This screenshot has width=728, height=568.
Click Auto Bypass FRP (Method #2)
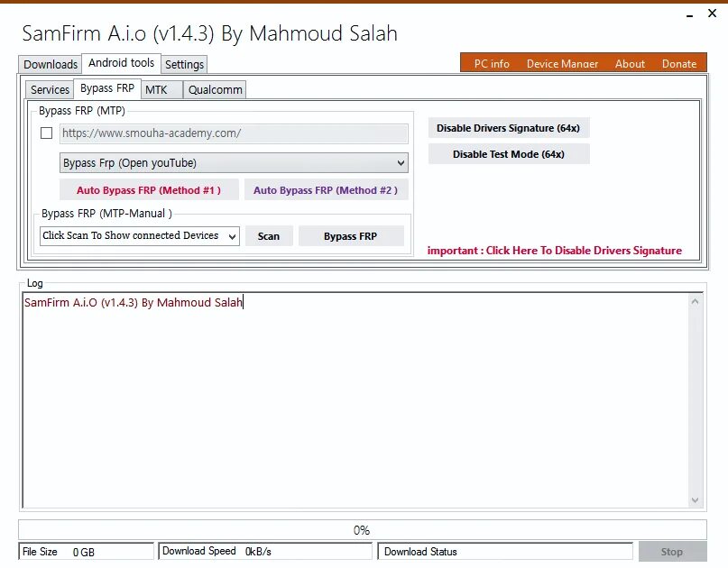pyautogui.click(x=326, y=190)
